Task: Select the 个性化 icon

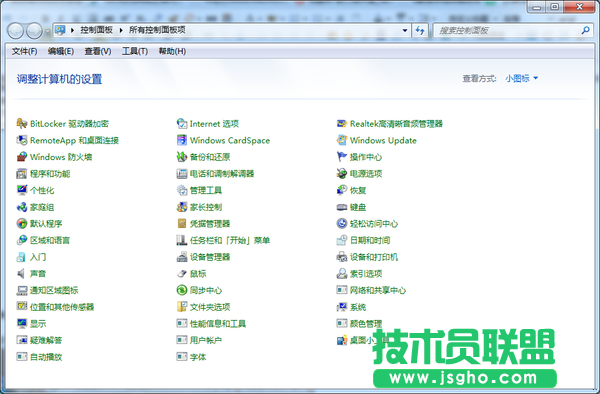Action: pyautogui.click(x=22, y=190)
